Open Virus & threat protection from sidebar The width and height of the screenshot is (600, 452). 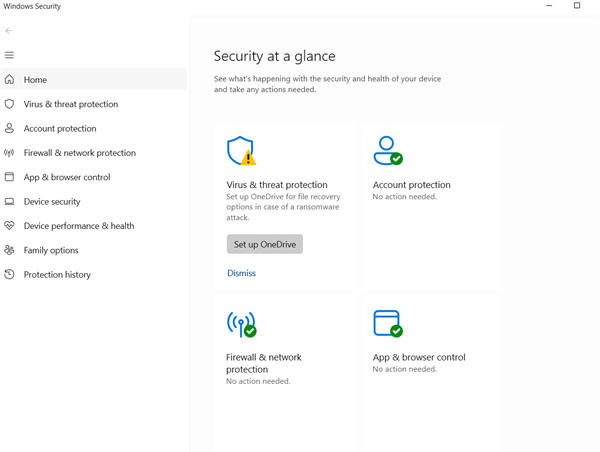pos(71,104)
